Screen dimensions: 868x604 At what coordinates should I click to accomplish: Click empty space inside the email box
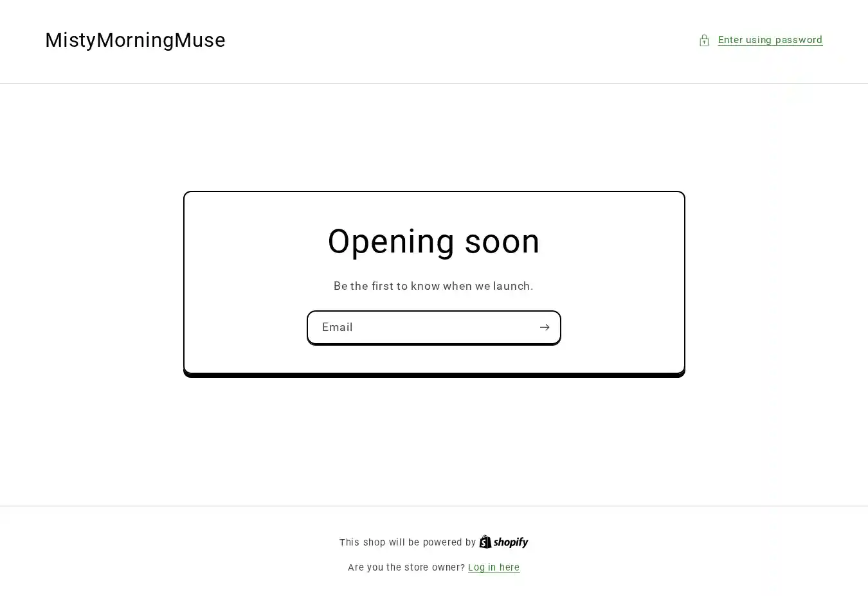click(450, 328)
